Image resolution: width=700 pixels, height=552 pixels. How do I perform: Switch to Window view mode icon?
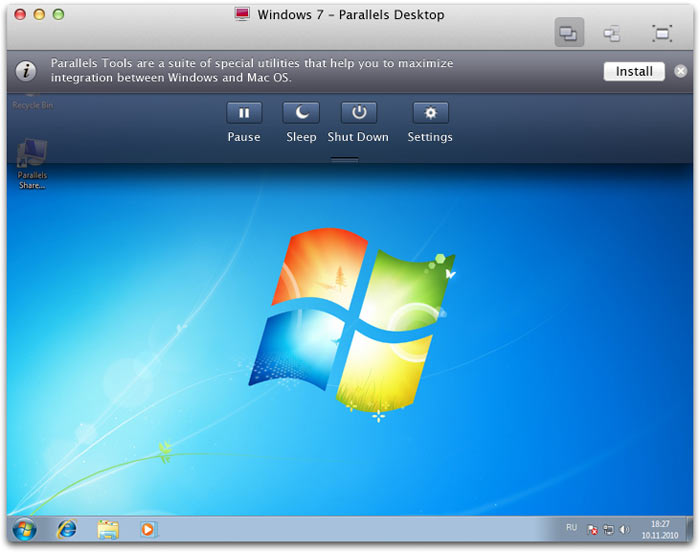[569, 33]
